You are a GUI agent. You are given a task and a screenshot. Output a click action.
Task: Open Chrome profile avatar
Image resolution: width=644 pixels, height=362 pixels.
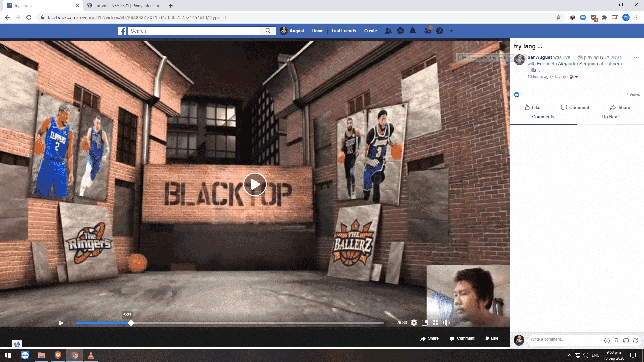point(626,17)
